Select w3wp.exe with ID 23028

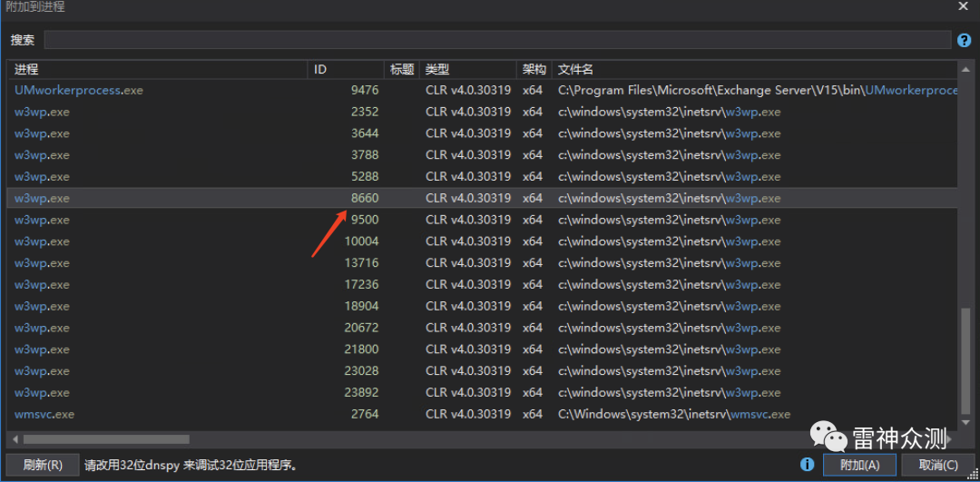482,370
